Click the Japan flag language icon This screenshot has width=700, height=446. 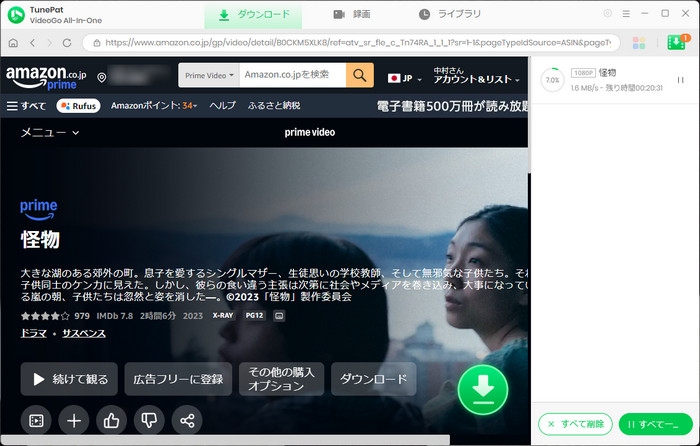(x=394, y=78)
